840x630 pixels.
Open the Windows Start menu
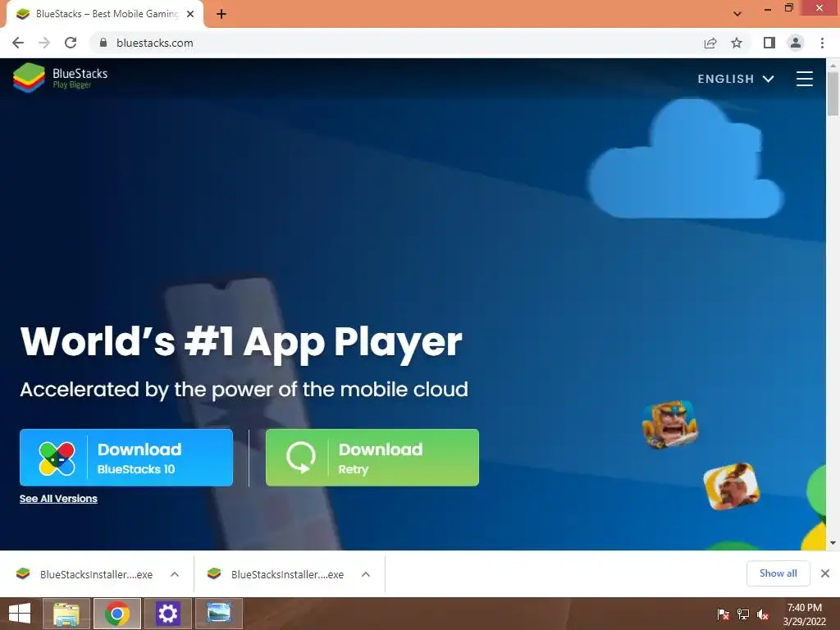pyautogui.click(x=20, y=614)
